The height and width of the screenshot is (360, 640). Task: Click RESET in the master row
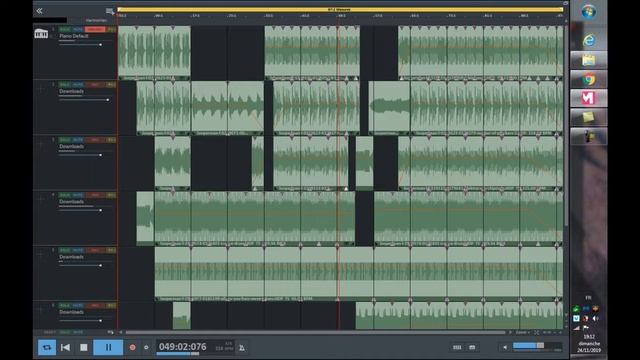tap(49, 332)
